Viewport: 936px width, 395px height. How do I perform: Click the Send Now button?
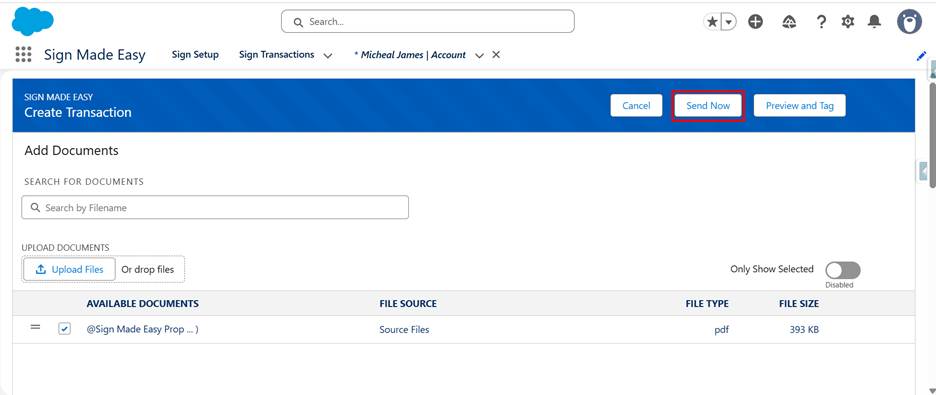(708, 106)
